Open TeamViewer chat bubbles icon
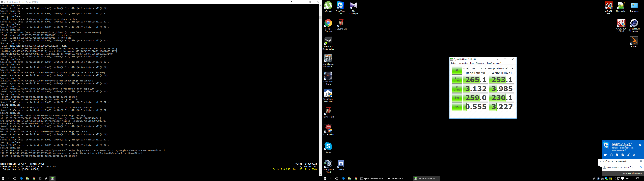The height and width of the screenshot is (181, 644). [617, 155]
